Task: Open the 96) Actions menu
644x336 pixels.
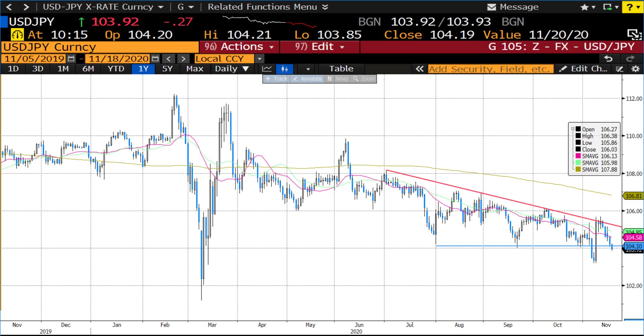Action: (239, 47)
